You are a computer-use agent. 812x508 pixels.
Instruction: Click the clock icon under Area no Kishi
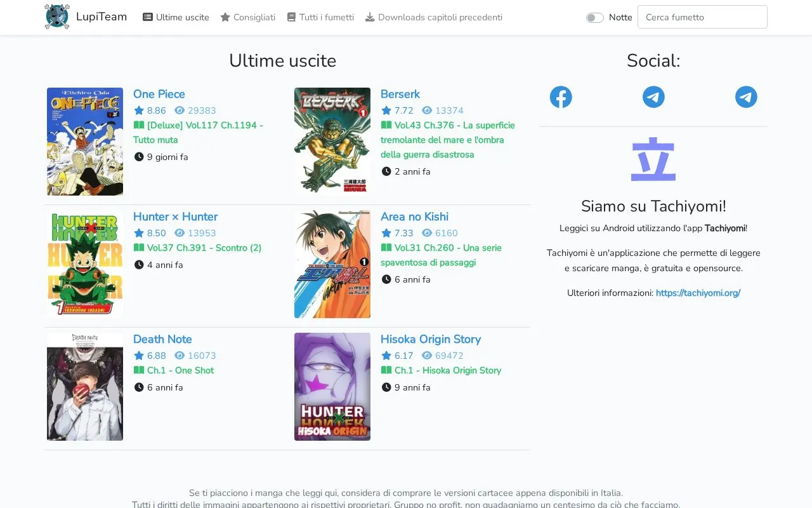(386, 279)
